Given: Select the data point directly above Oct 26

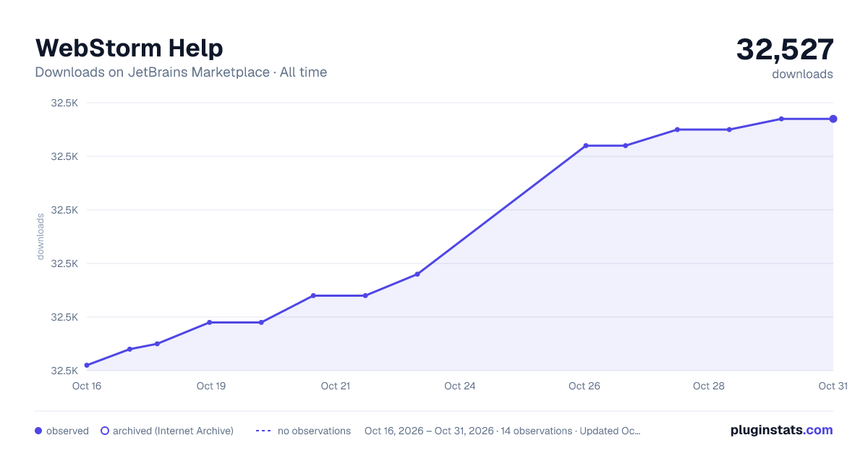Looking at the screenshot, I should tap(586, 145).
